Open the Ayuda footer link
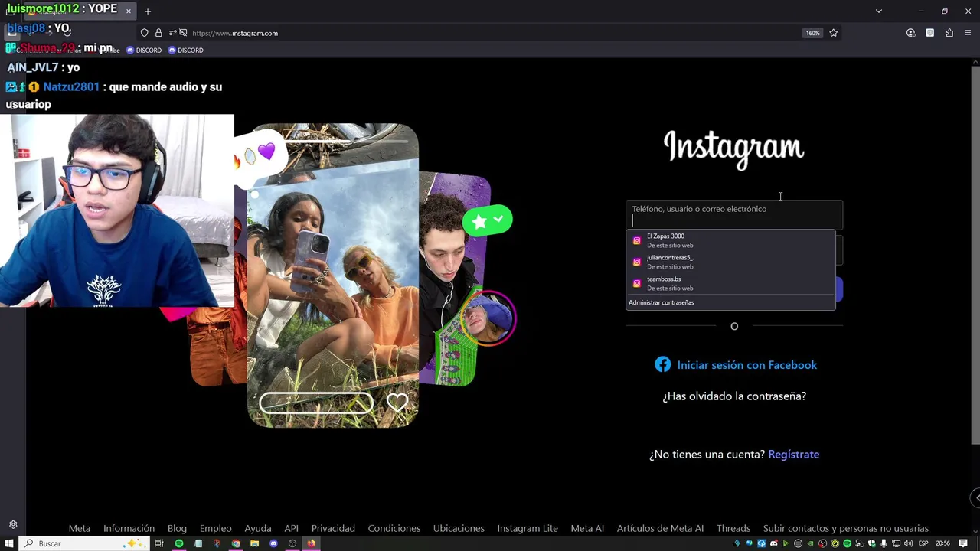This screenshot has height=551, width=980. 258,528
